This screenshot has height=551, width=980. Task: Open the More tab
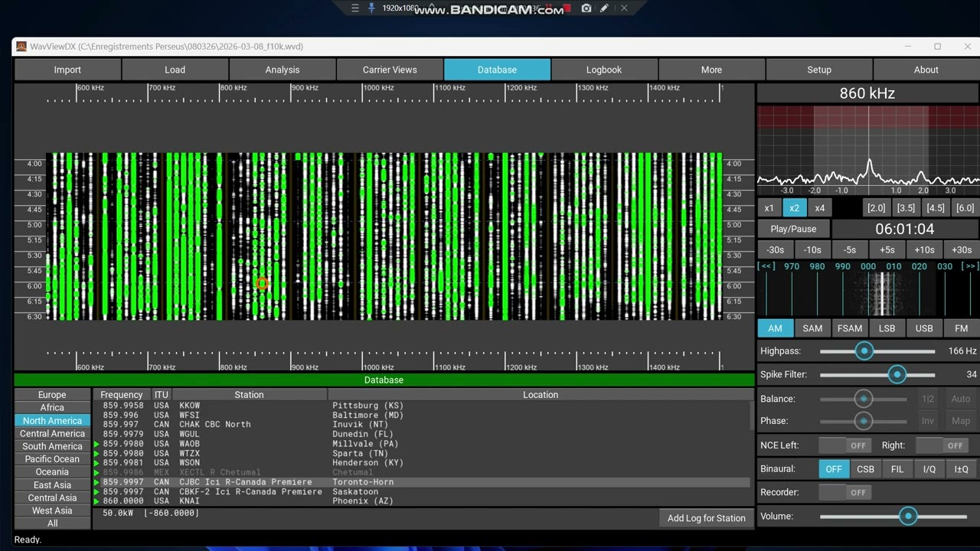tap(711, 70)
